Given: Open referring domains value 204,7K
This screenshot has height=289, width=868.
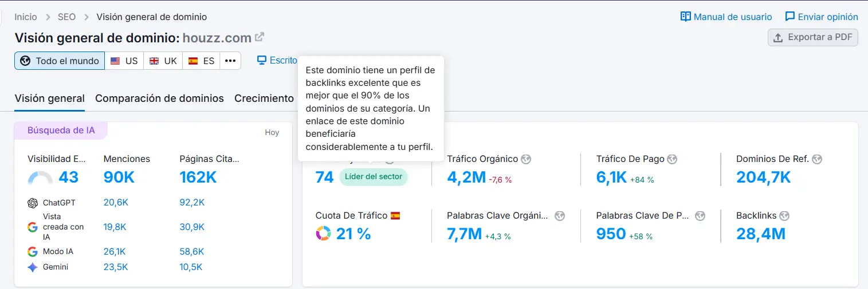Looking at the screenshot, I should (x=763, y=177).
